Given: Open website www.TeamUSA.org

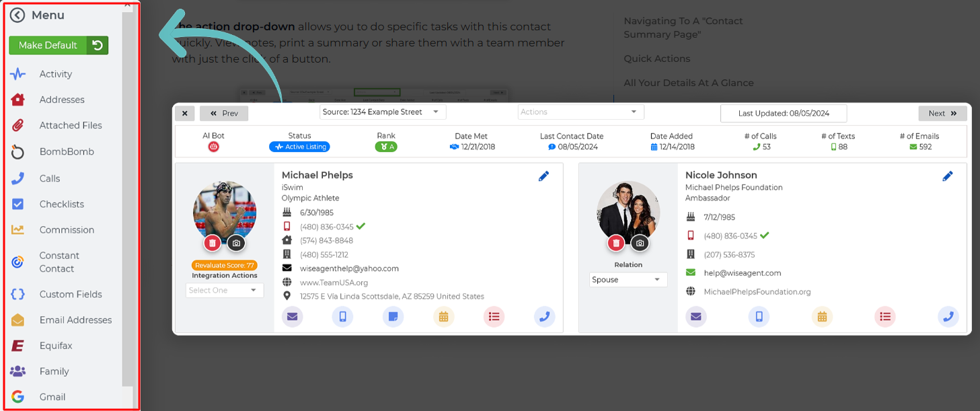Looking at the screenshot, I should pos(334,283).
